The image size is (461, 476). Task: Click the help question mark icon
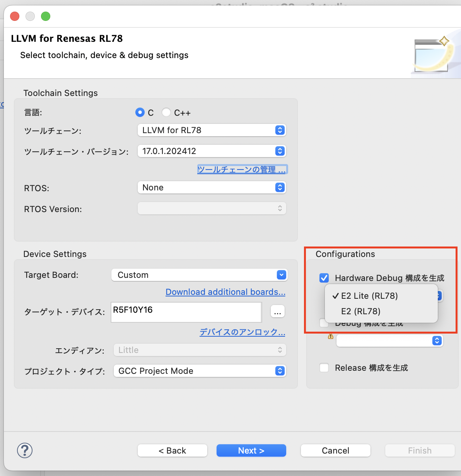(x=24, y=450)
